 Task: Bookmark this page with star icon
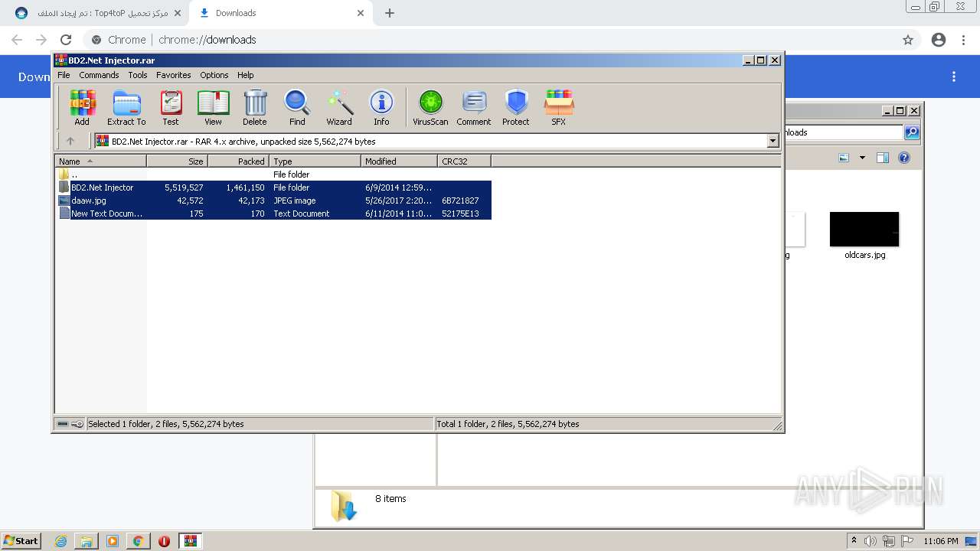[x=908, y=40]
